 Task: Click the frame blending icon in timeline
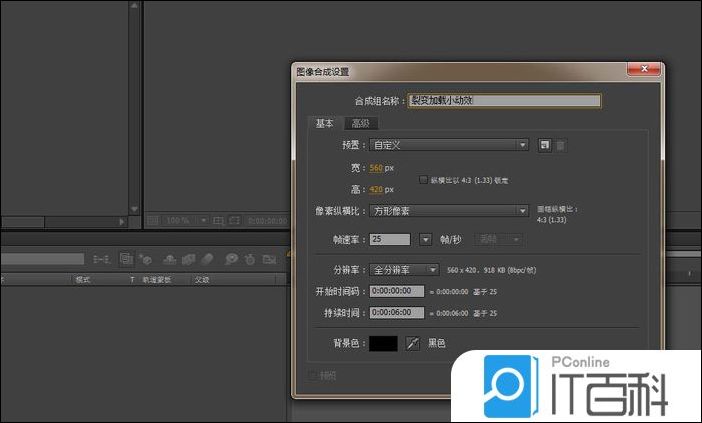click(186, 259)
